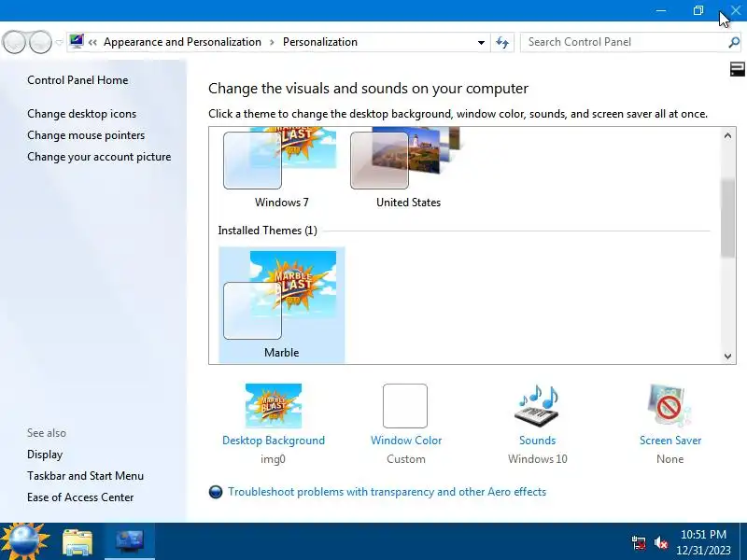747x560 pixels.
Task: Open Display under See also
Action: (x=45, y=455)
